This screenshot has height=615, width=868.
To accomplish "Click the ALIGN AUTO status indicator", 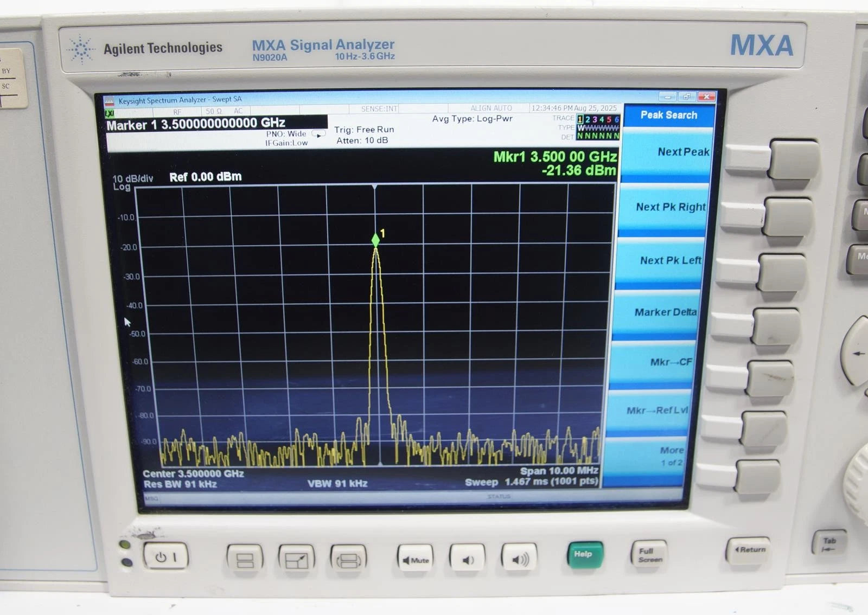I will pyautogui.click(x=491, y=108).
